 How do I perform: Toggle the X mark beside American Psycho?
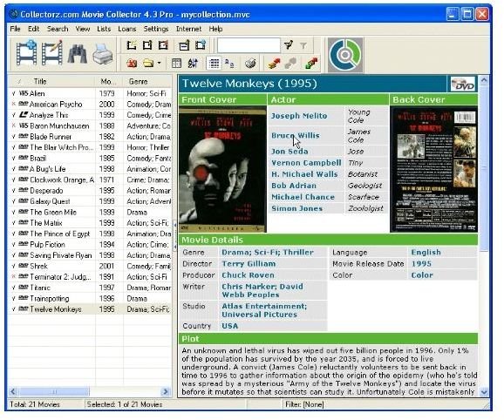point(13,104)
